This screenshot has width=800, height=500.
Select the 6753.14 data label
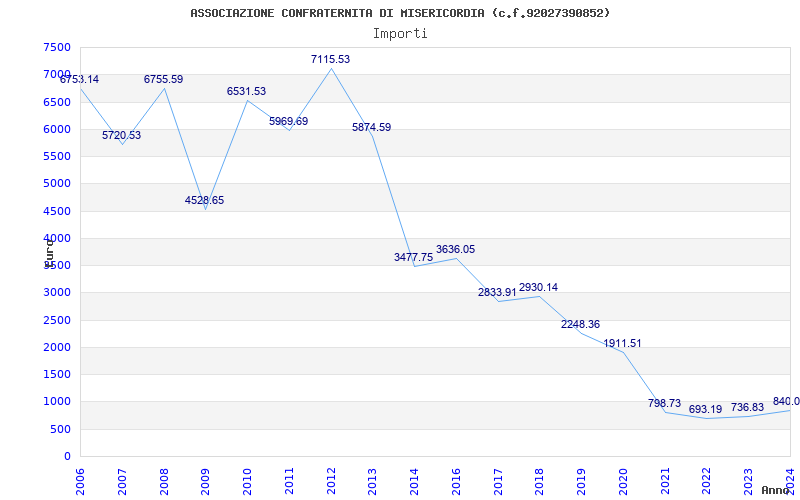pyautogui.click(x=80, y=80)
